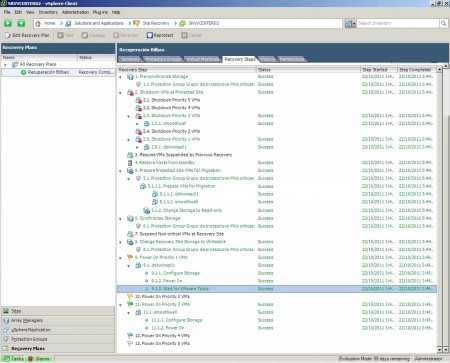
Task: Open the Plug-ins menu
Action: point(100,12)
